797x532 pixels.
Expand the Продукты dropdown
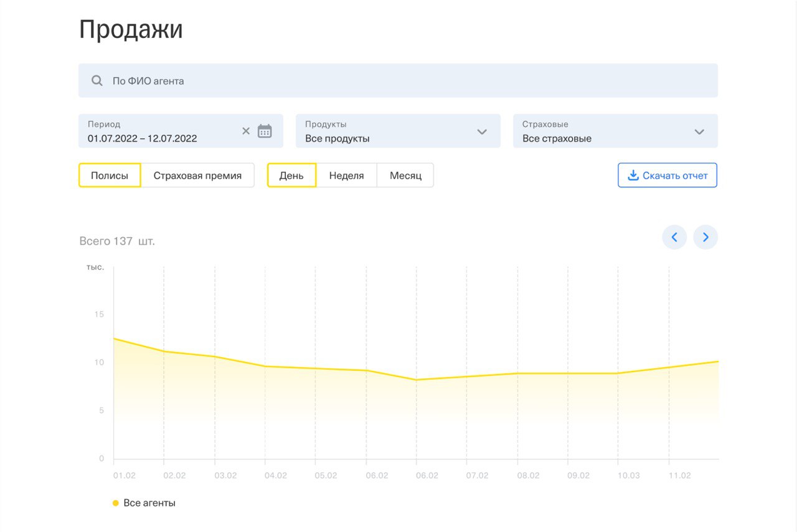[481, 131]
